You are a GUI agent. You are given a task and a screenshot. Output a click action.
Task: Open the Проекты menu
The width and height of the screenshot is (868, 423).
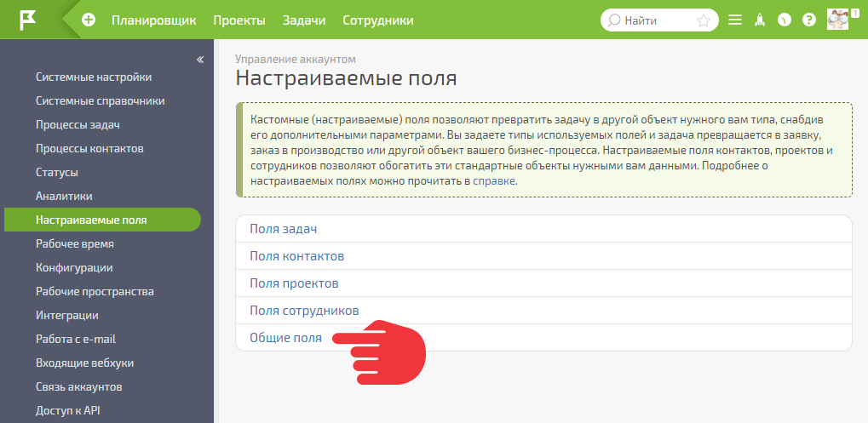click(x=239, y=20)
